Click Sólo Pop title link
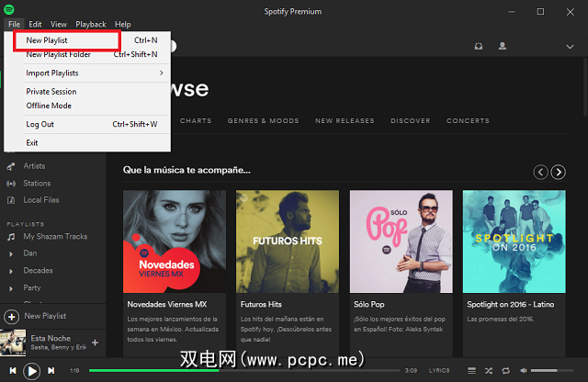588x382 pixels. (x=369, y=304)
